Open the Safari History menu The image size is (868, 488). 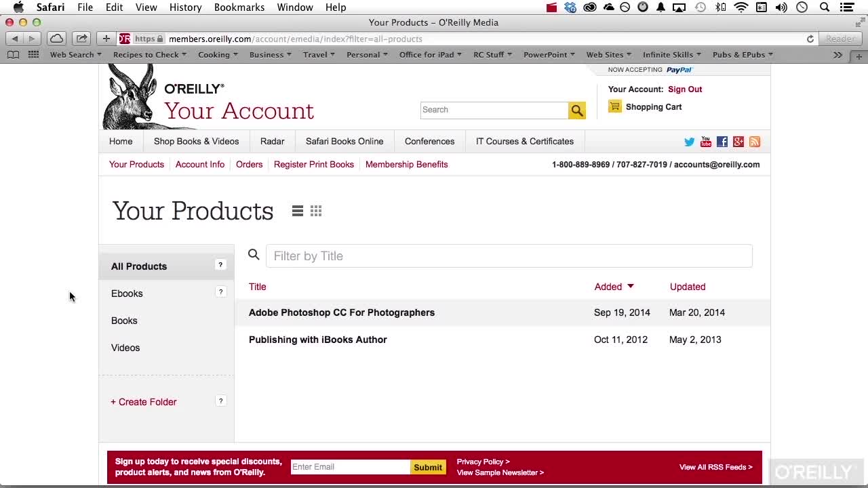pyautogui.click(x=185, y=7)
